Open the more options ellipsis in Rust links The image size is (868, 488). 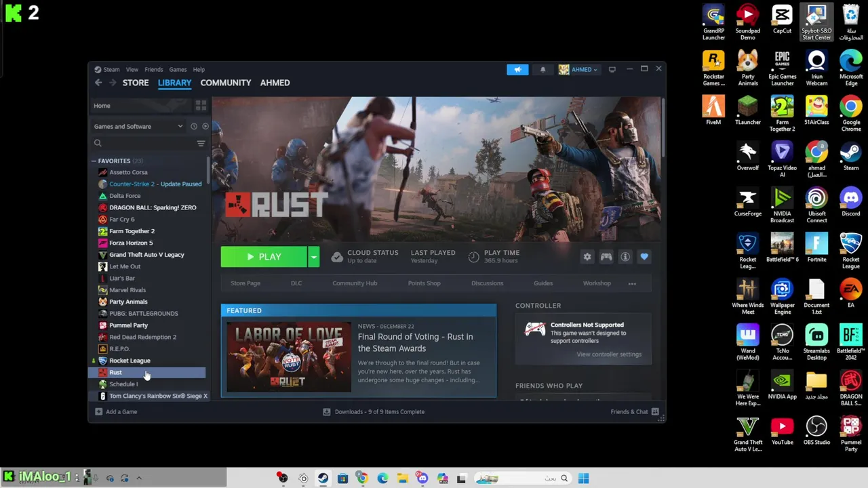click(x=632, y=283)
